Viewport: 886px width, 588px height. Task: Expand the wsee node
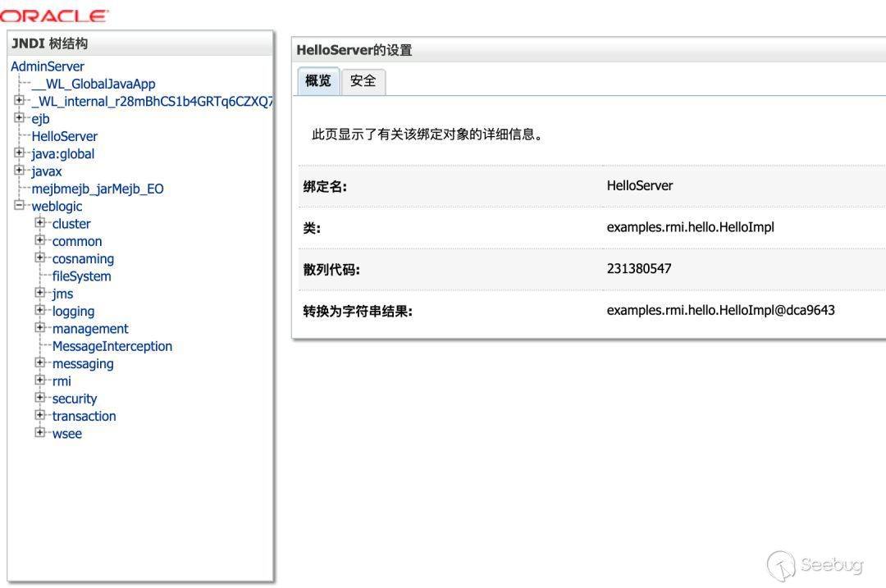40,433
